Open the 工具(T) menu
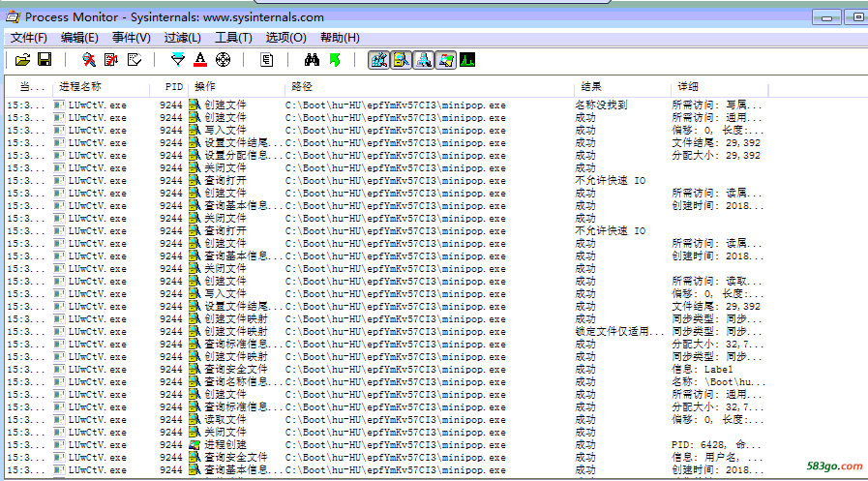Screen dimensions: 868x481 tap(233, 38)
